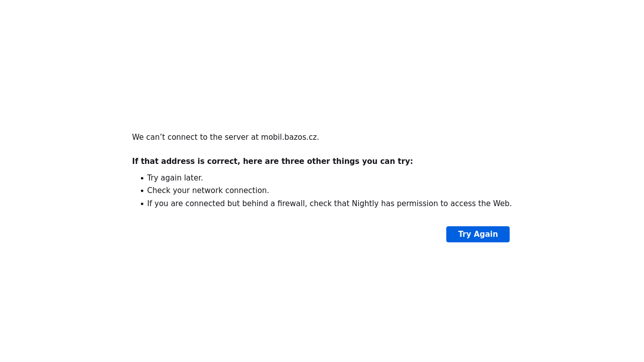Click the word "Nightly" in the firewall line
This screenshot has height=362, width=644.
coord(365,204)
